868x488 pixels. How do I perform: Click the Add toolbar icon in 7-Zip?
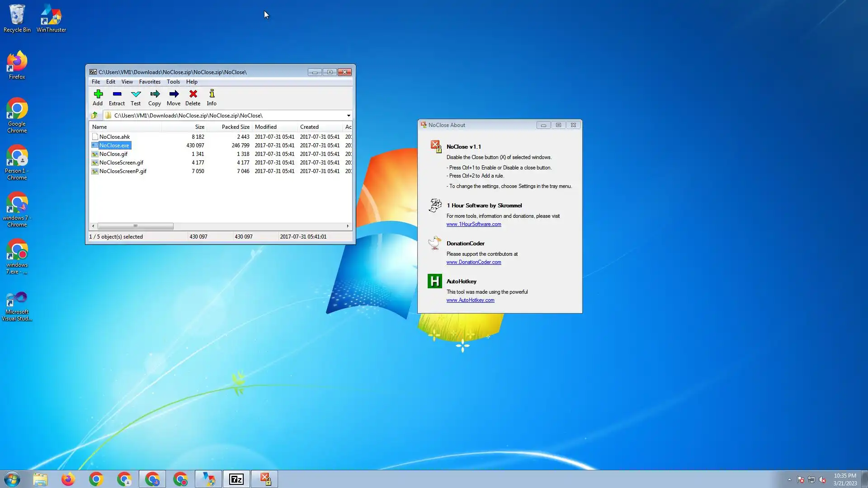pos(98,97)
